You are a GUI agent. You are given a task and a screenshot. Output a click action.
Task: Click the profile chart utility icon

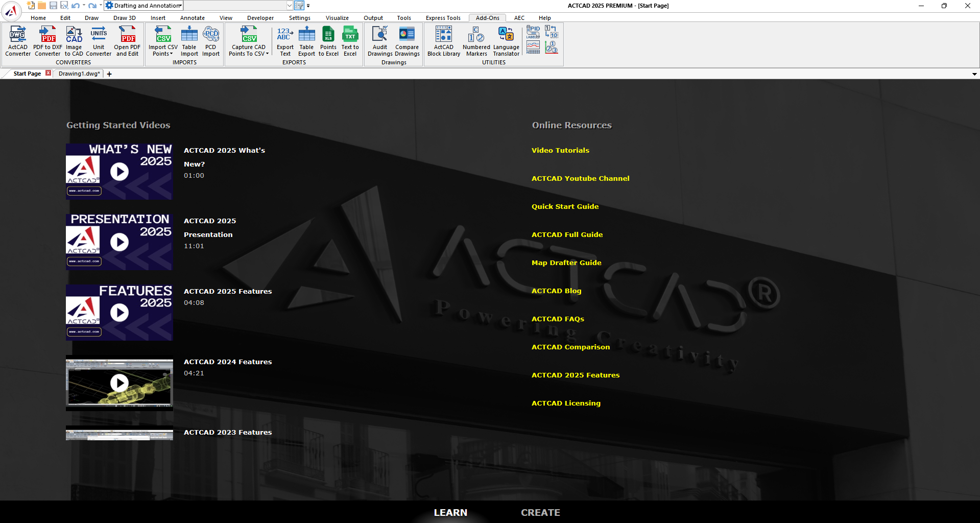click(x=533, y=47)
